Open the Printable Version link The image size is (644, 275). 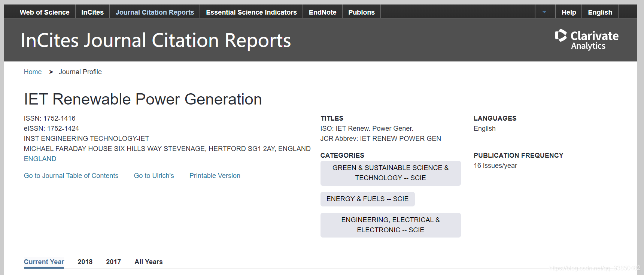point(215,176)
